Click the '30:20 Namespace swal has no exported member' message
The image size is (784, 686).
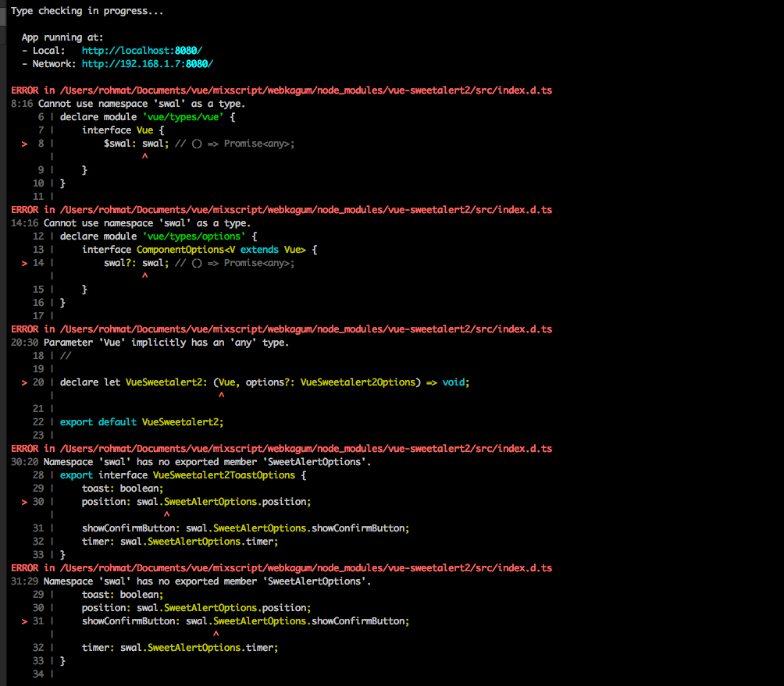pyautogui.click(x=191, y=462)
